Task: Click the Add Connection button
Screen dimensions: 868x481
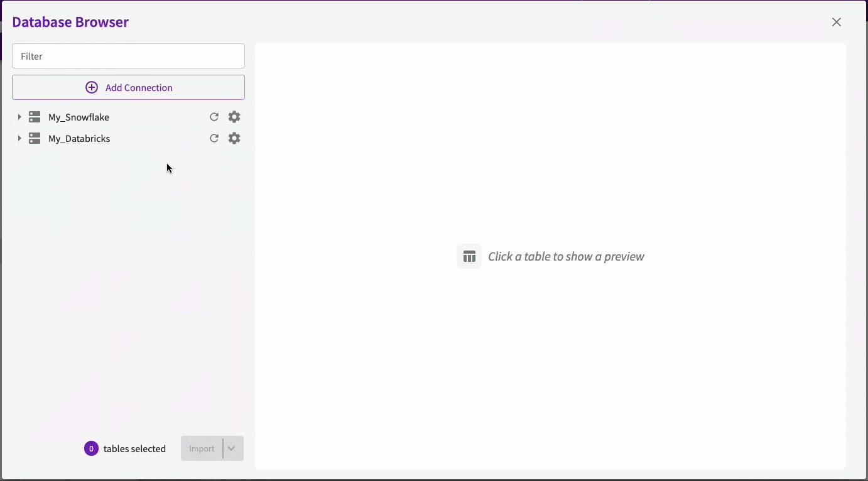Action: point(128,87)
